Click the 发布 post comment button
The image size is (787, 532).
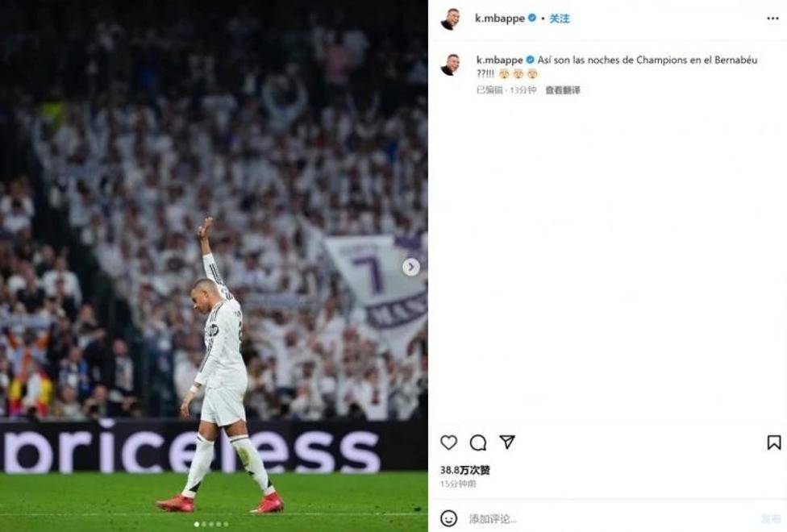coord(770,519)
